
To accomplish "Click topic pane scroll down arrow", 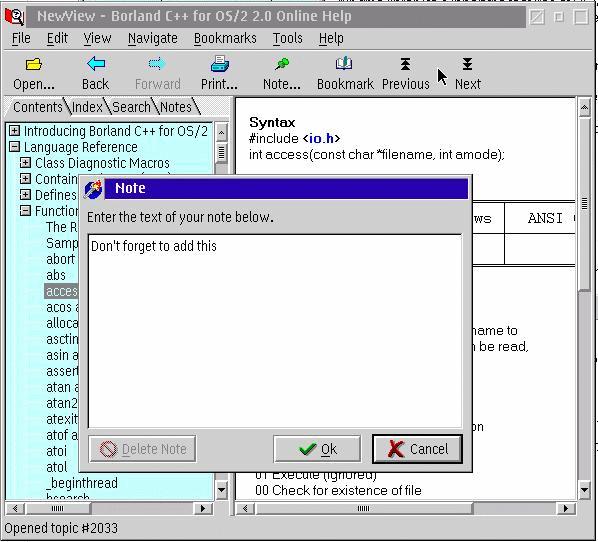I will 584,489.
